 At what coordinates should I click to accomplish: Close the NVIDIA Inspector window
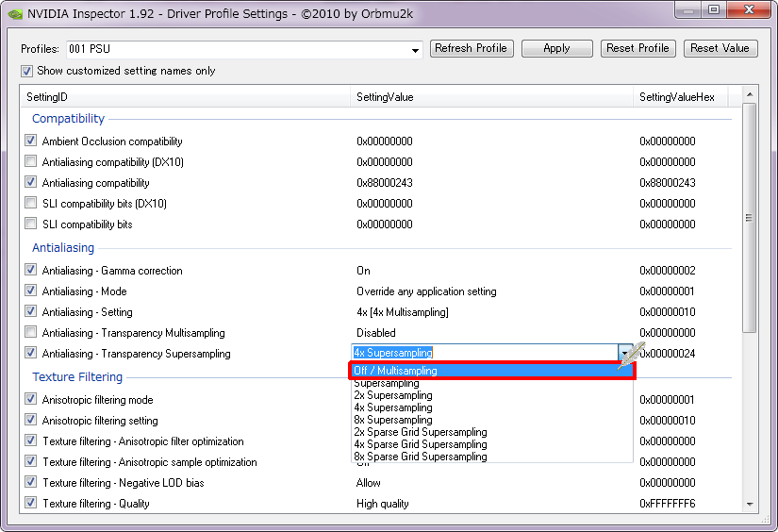point(749,10)
